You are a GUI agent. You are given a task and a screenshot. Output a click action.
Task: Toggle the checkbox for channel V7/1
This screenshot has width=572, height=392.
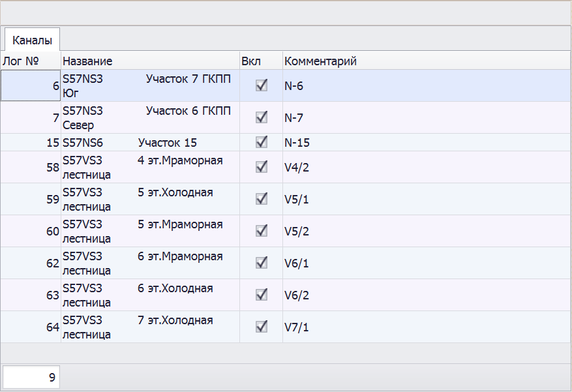click(x=262, y=327)
